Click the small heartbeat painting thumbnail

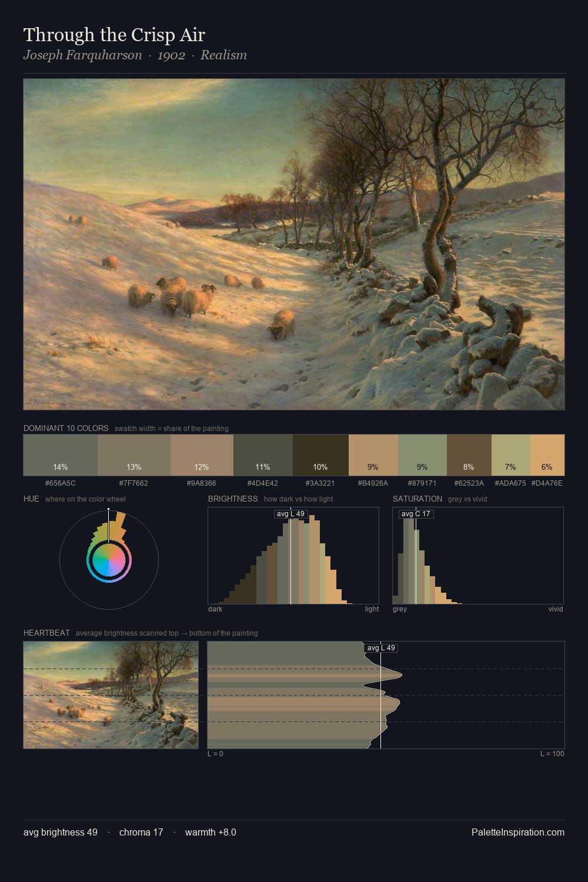pos(111,695)
